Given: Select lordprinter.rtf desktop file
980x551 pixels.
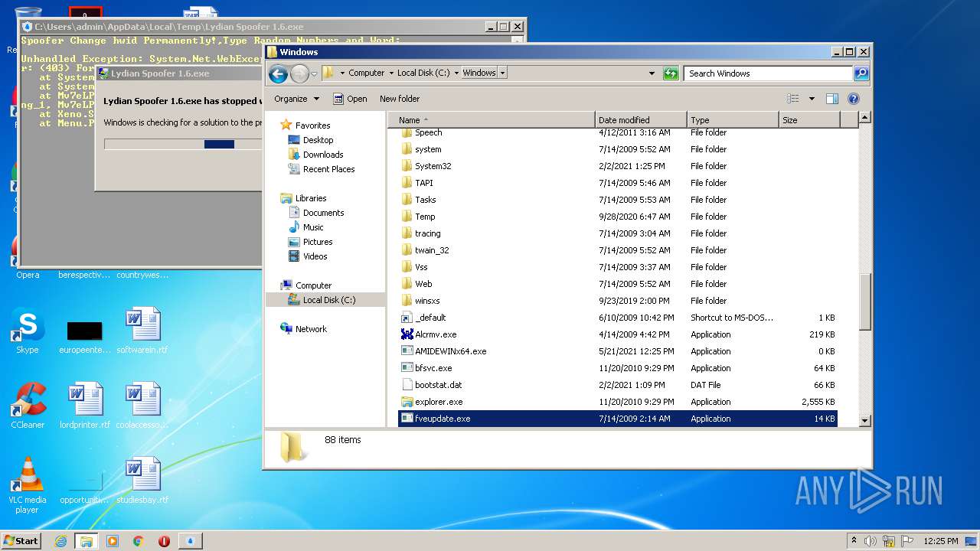Looking at the screenshot, I should [85, 406].
